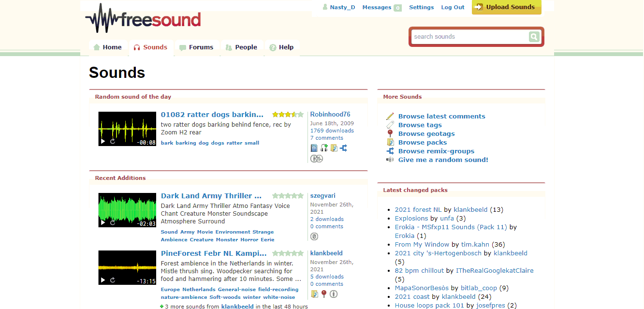Open the People tab
This screenshot has height=309, width=644.
click(x=241, y=47)
